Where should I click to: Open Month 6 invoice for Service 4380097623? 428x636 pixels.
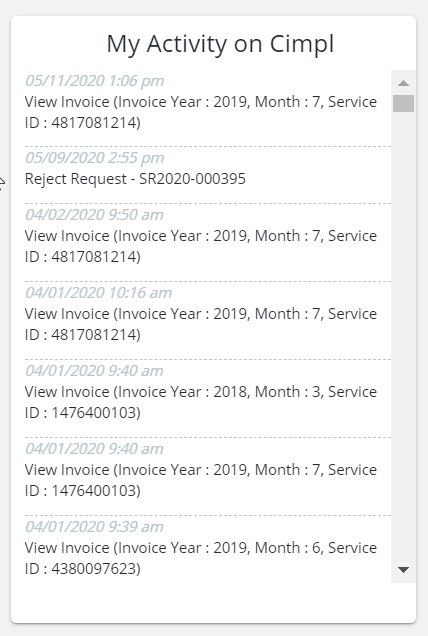(x=201, y=558)
